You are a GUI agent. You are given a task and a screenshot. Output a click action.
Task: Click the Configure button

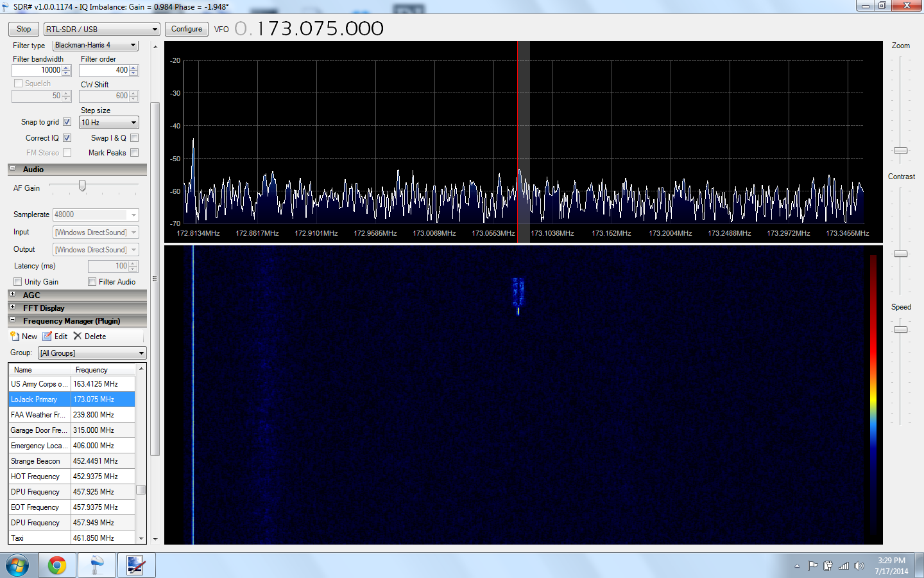pyautogui.click(x=187, y=29)
